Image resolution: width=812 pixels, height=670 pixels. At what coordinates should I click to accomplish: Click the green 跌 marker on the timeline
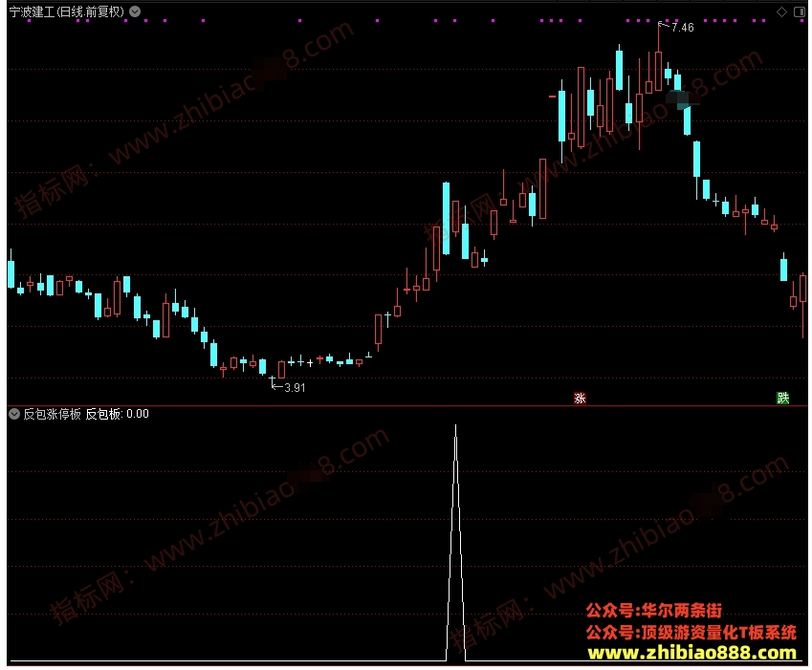[x=782, y=398]
